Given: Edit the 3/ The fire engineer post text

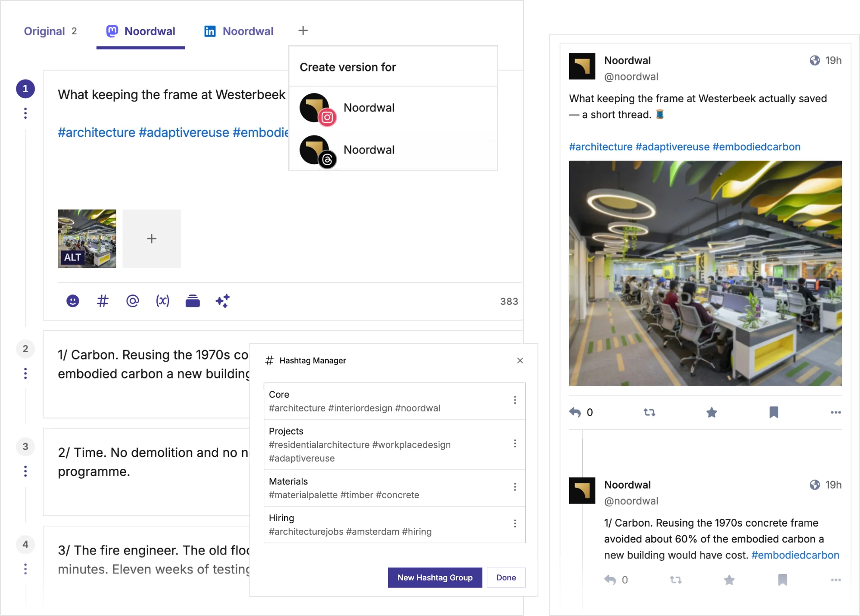Looking at the screenshot, I should point(154,560).
